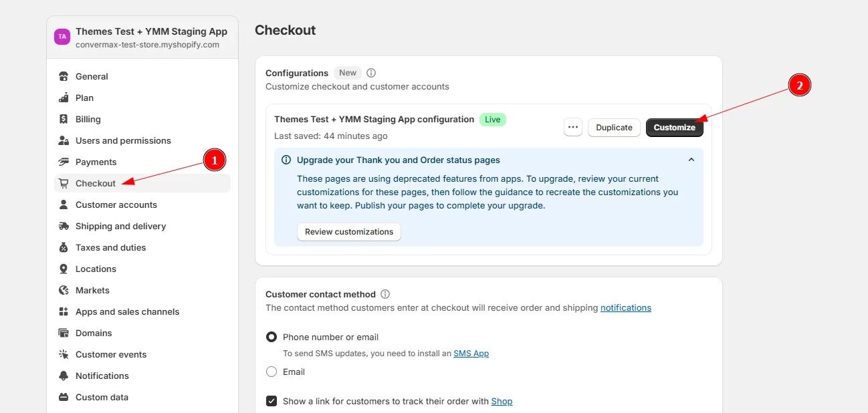Click the Payments hand icon
The image size is (868, 413).
coord(64,162)
